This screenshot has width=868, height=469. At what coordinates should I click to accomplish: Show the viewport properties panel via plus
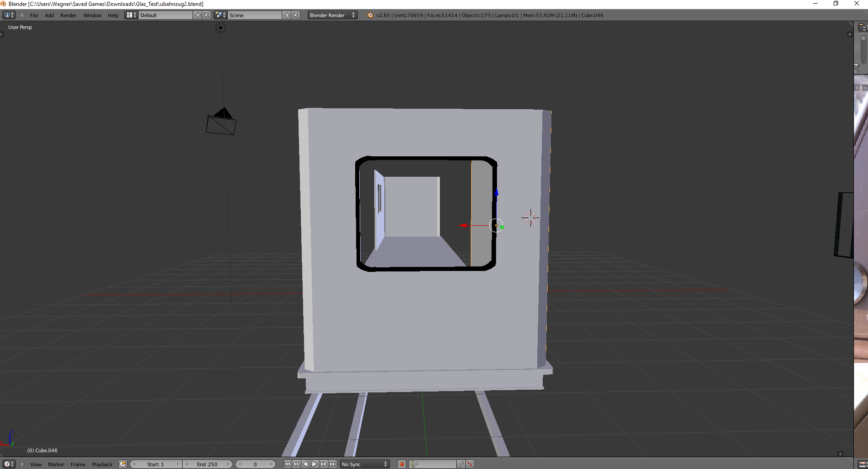click(x=849, y=34)
